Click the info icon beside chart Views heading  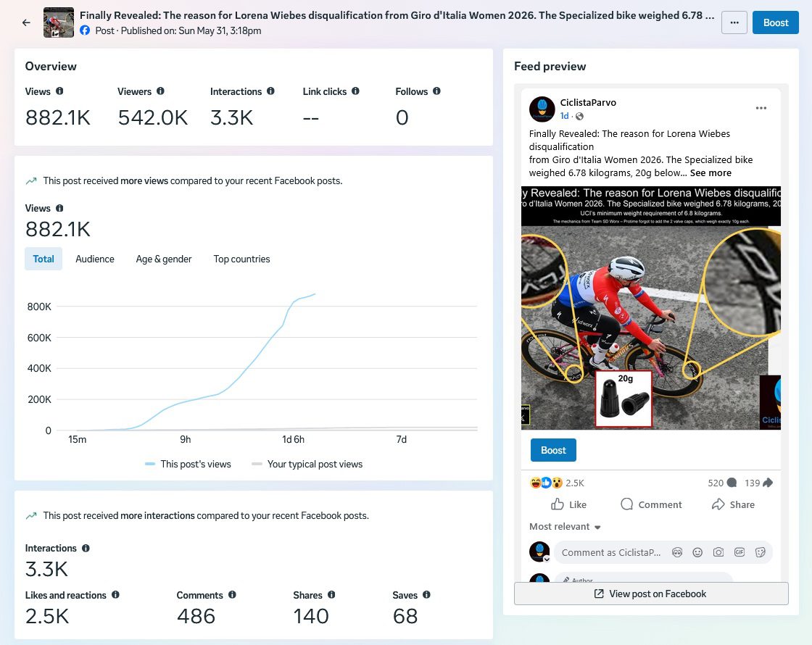(x=59, y=208)
